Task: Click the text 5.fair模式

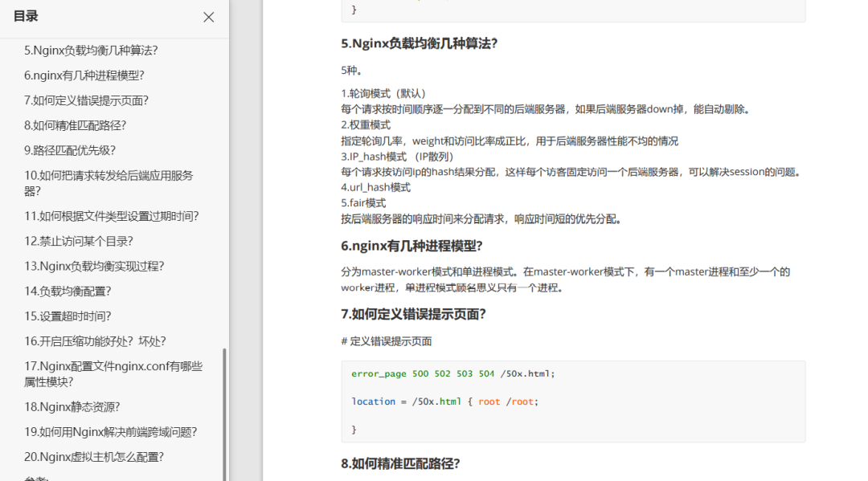Action: 364,203
